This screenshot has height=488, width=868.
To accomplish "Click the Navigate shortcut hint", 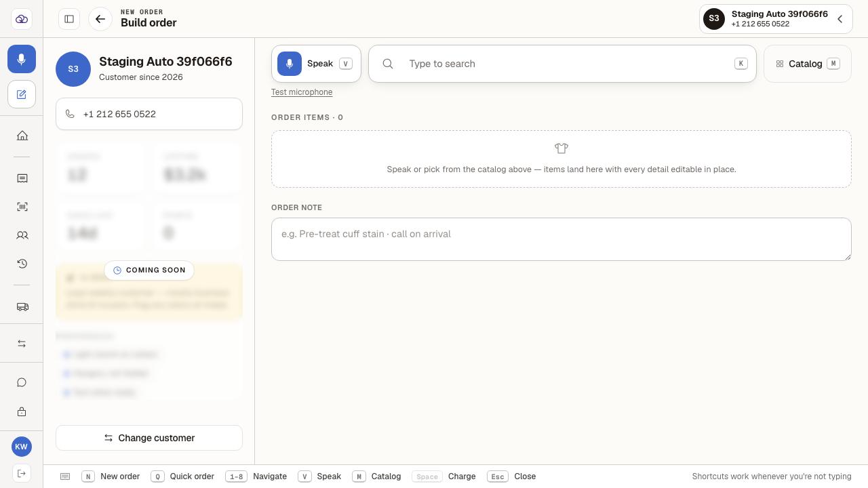I will coord(256,476).
